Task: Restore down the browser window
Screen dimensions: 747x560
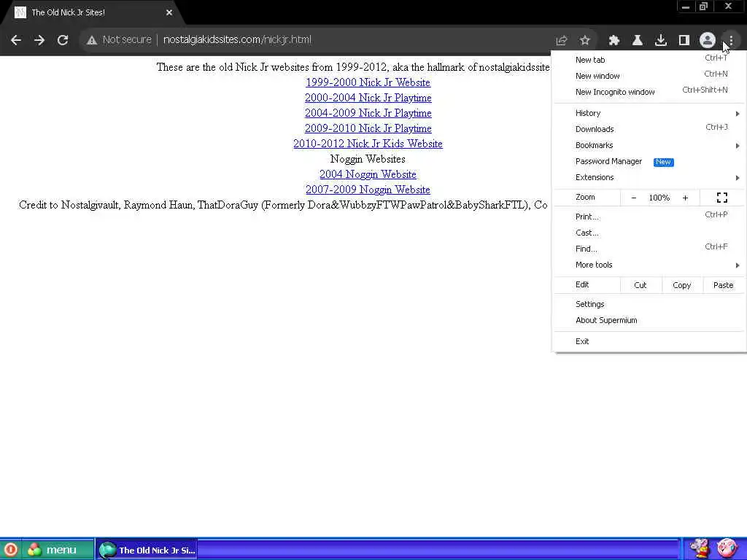Action: (x=704, y=7)
